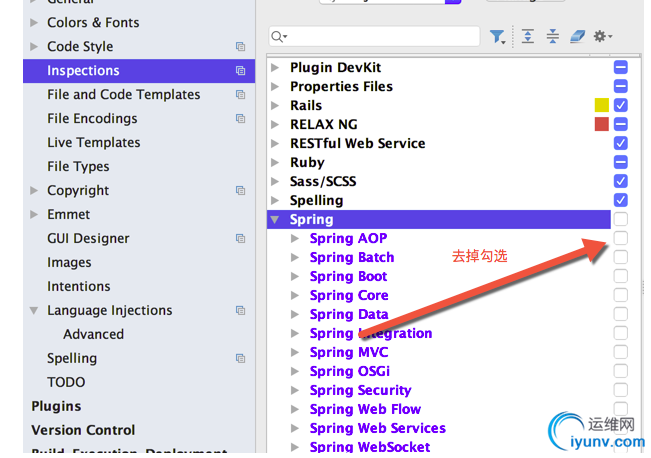Image resolution: width=651 pixels, height=458 pixels.
Task: Select File and Code Templates in sidebar
Action: [x=124, y=95]
